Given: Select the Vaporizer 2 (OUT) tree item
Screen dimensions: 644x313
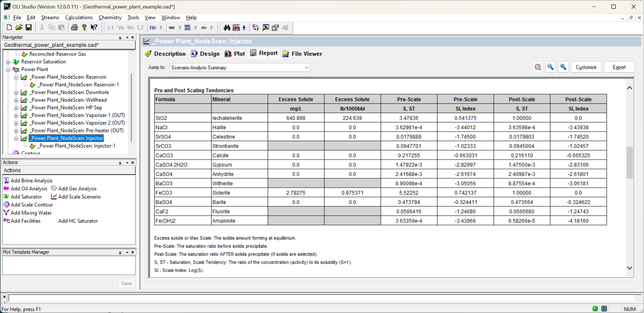Looking at the screenshot, I should (x=78, y=123).
